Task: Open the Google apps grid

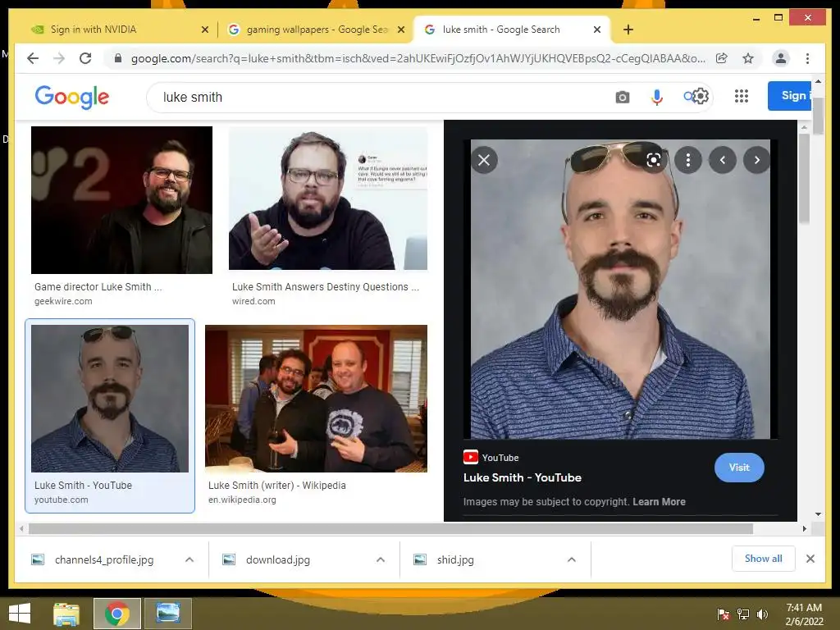Action: (x=742, y=97)
